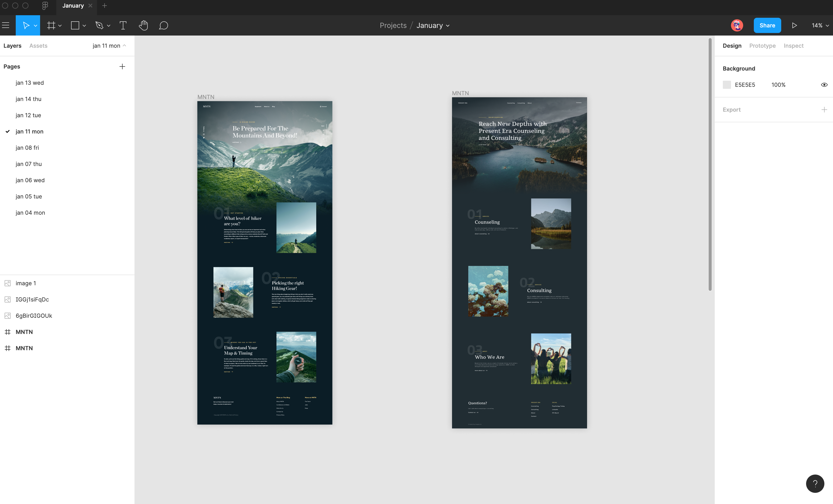The width and height of the screenshot is (833, 504).
Task: Open the hamburger main menu
Action: (x=5, y=25)
